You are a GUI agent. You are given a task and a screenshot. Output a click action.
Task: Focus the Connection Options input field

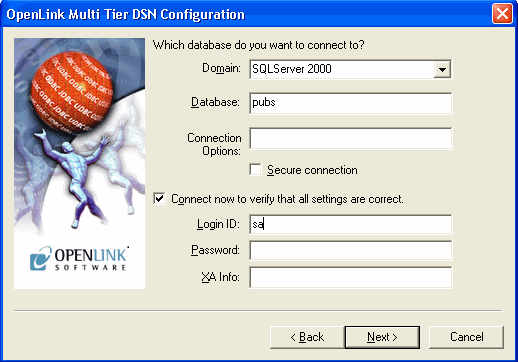coord(351,138)
